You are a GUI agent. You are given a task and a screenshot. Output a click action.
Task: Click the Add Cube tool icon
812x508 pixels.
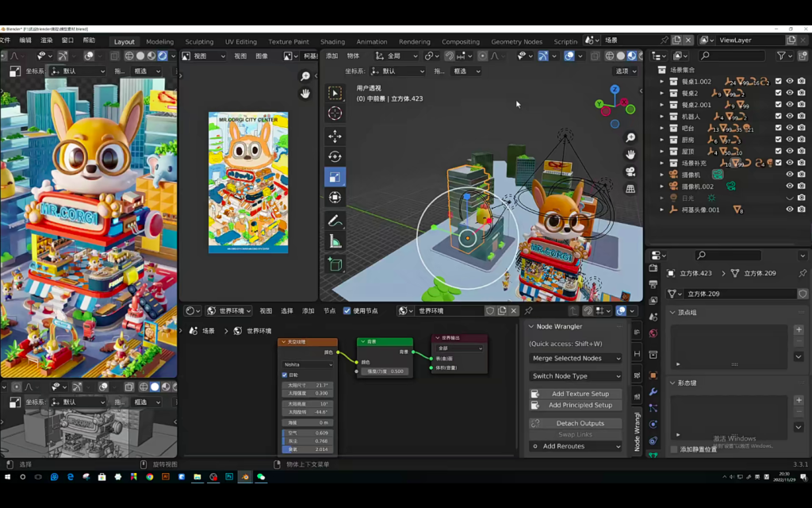[x=335, y=264]
